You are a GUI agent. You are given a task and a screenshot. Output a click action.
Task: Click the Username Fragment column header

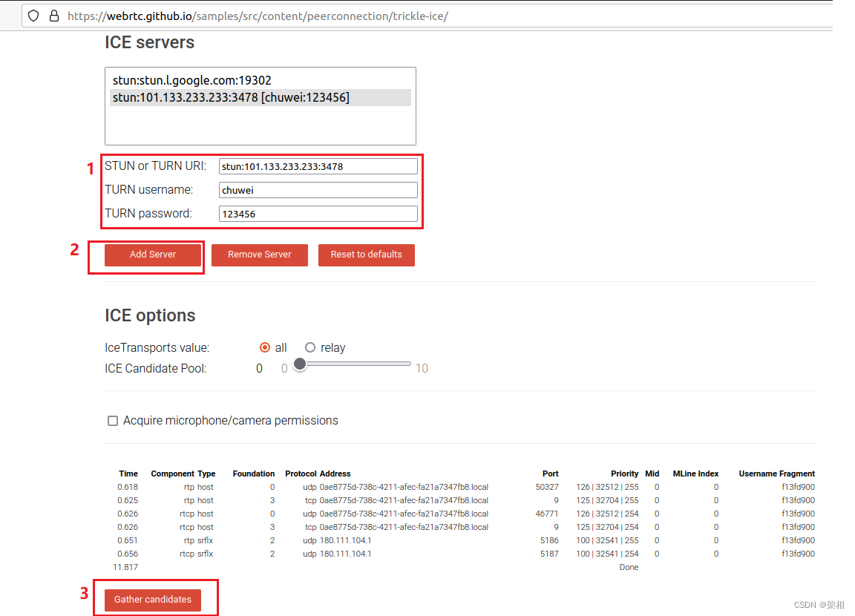pyautogui.click(x=777, y=474)
